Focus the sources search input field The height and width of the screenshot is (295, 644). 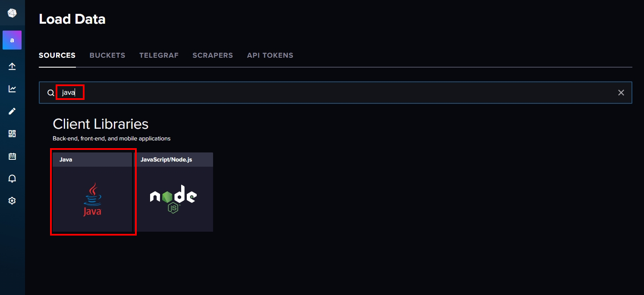(x=336, y=93)
